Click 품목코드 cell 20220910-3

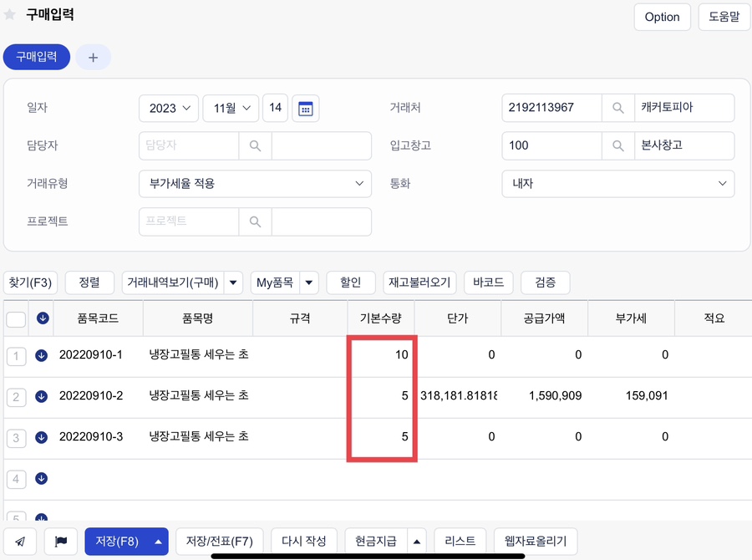click(x=98, y=437)
